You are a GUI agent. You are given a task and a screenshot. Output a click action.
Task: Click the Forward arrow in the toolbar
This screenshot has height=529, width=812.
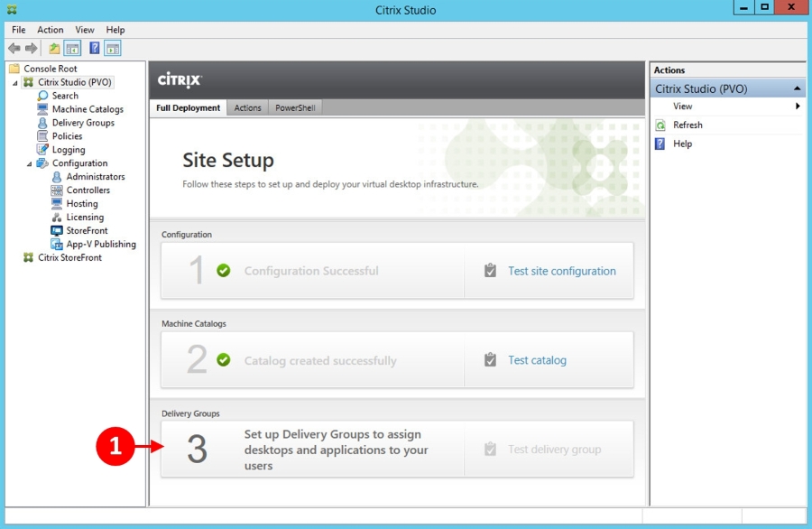pyautogui.click(x=31, y=49)
